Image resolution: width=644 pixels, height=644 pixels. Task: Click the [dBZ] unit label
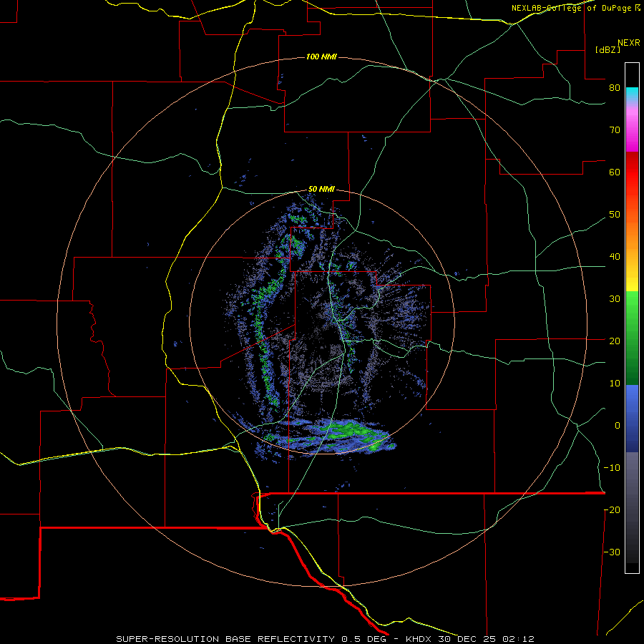click(608, 50)
